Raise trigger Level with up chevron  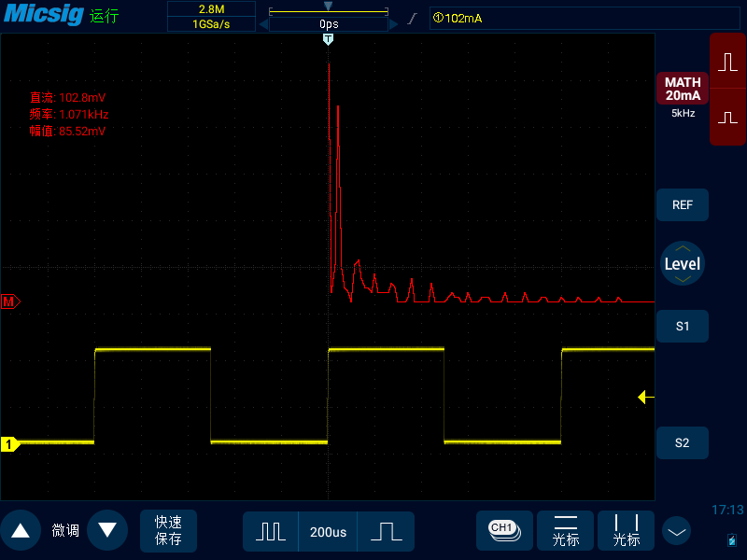click(x=683, y=248)
